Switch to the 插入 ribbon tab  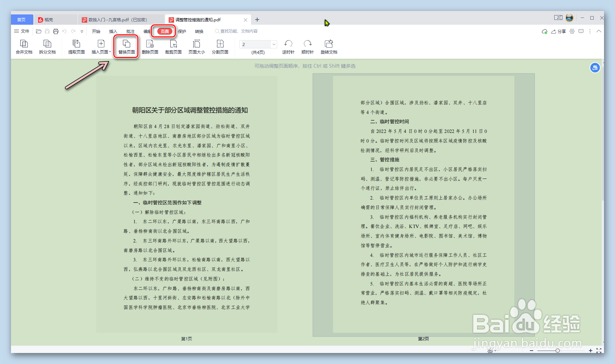113,31
